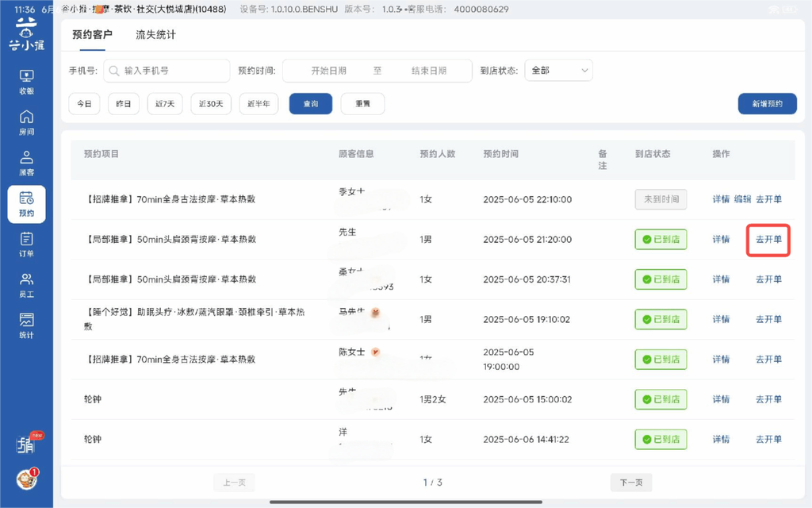Open 详情 for the 22:10:00 reservation
The image size is (812, 508).
click(x=721, y=199)
